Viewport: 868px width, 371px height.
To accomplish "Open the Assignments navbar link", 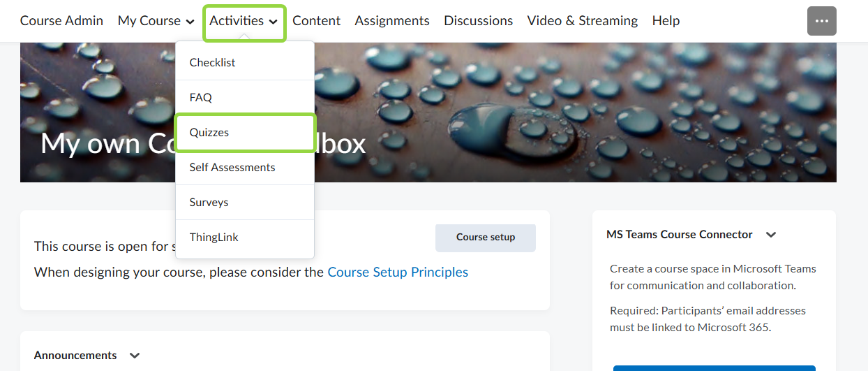I will point(392,21).
